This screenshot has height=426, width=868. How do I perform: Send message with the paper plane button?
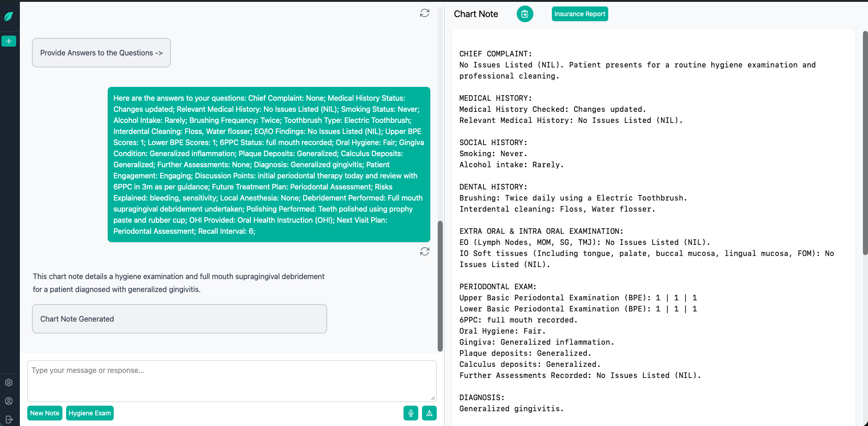point(429,413)
